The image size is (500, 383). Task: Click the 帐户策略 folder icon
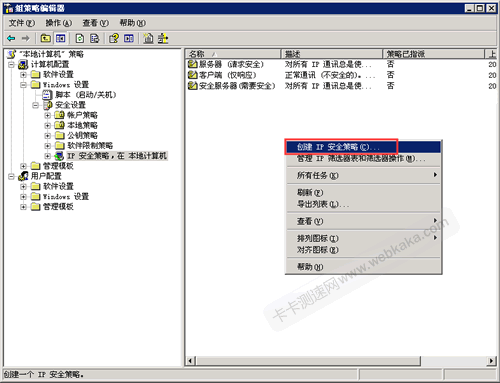point(60,115)
